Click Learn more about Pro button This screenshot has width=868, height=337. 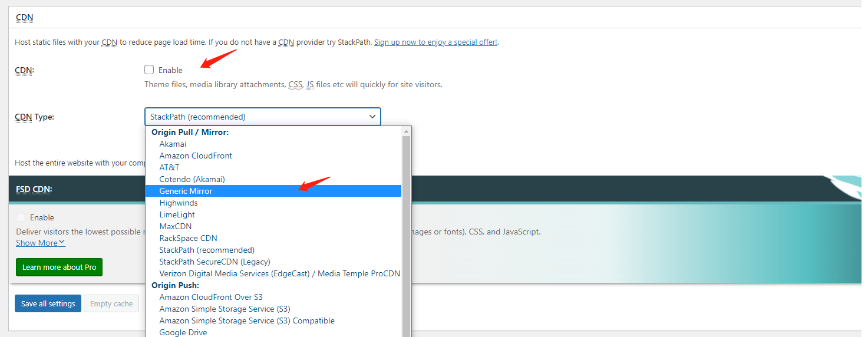[x=59, y=267]
